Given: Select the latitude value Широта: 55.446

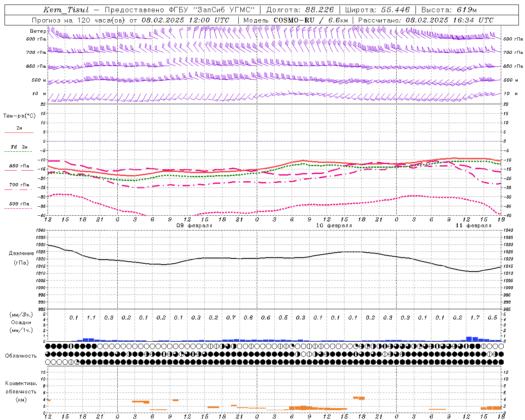Looking at the screenshot, I should 377,10.
